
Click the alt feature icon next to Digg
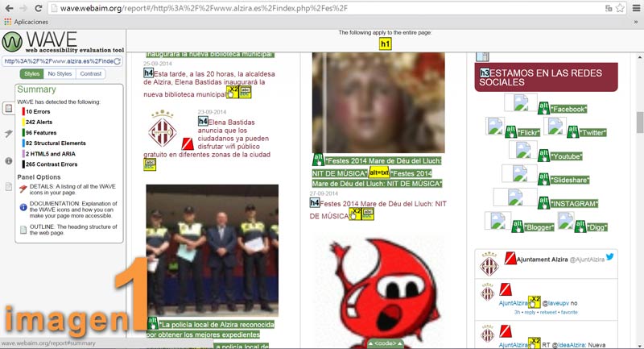(x=580, y=226)
